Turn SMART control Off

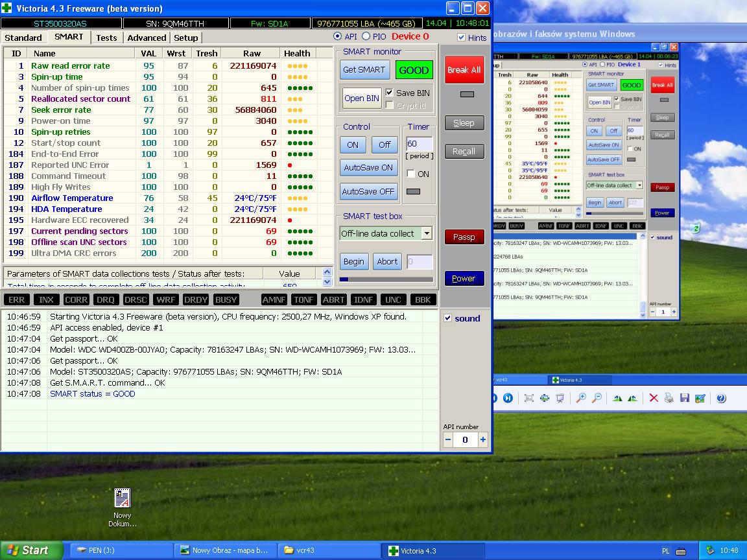click(385, 145)
